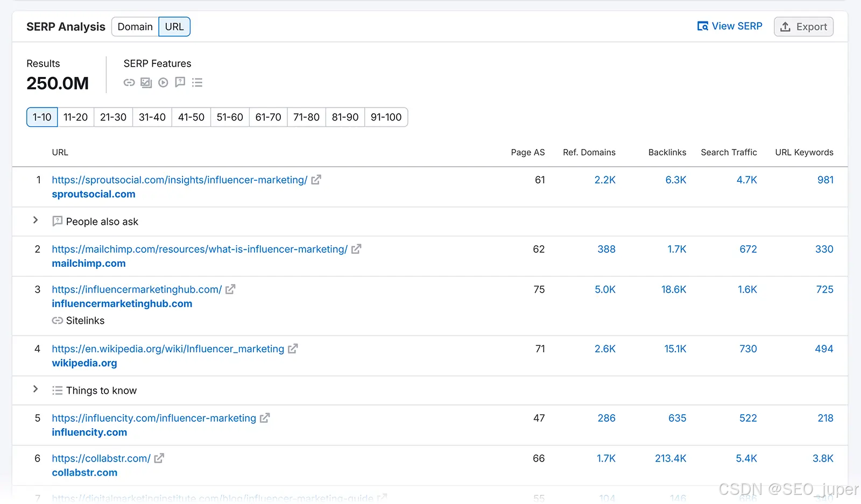The height and width of the screenshot is (504, 861).
Task: Open the influencermarketinghub.com URL
Action: (x=137, y=290)
